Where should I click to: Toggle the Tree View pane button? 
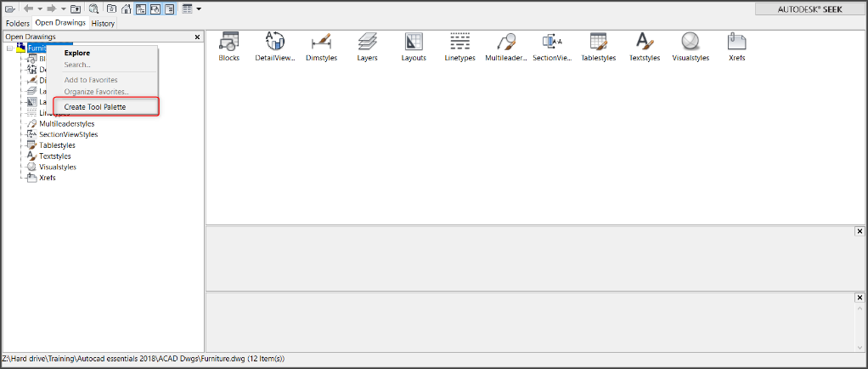[141, 9]
